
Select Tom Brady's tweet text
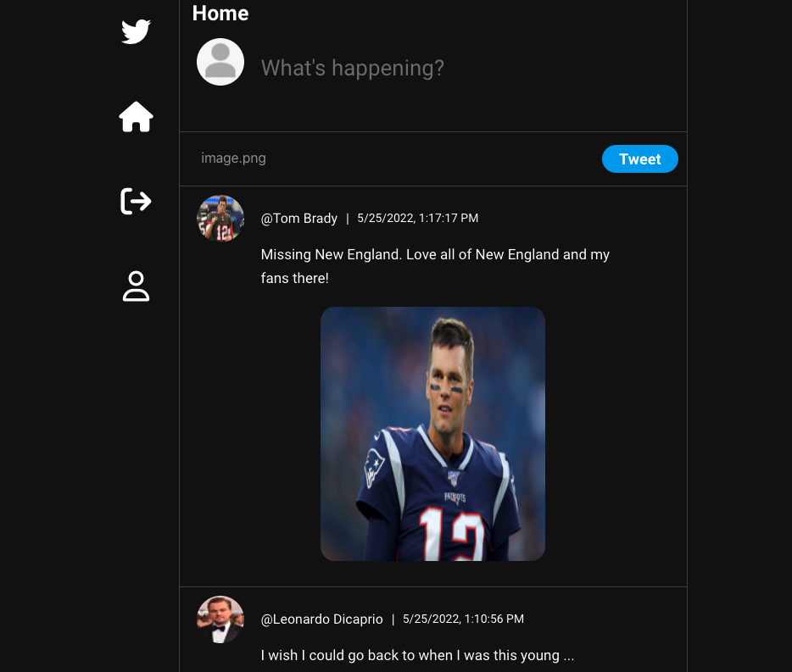(435, 266)
